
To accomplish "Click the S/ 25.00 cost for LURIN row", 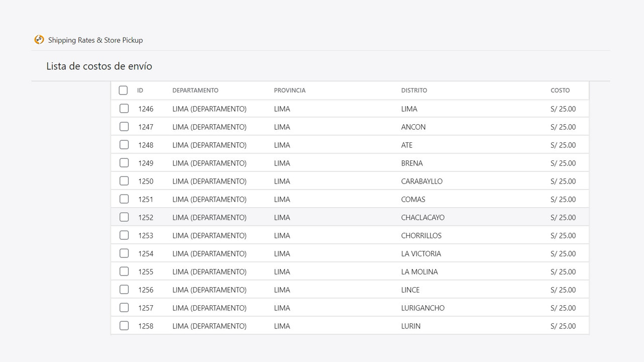I will tap(563, 326).
